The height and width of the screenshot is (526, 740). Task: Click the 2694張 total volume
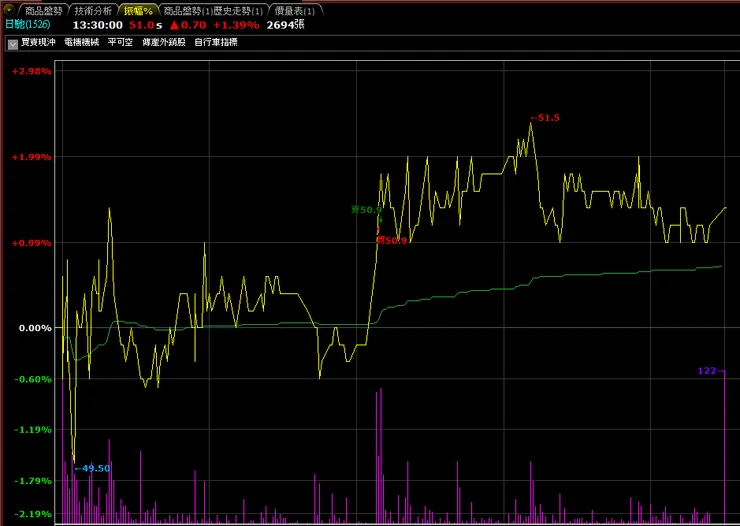click(285, 25)
